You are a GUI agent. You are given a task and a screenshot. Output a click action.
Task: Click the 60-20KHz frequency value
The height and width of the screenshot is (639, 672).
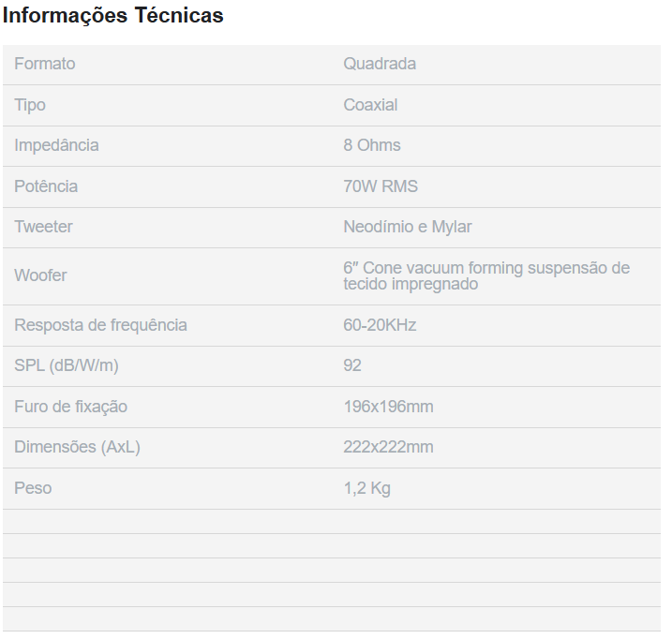pyautogui.click(x=380, y=325)
